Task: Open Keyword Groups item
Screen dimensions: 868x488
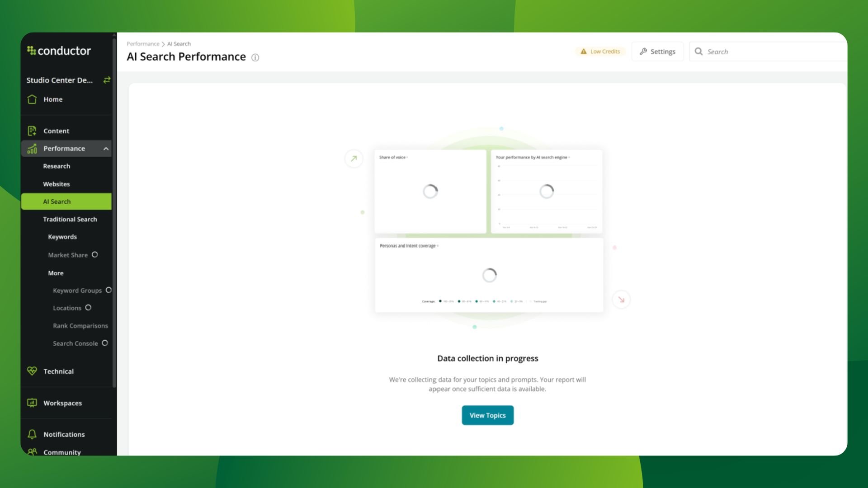Action: (77, 291)
